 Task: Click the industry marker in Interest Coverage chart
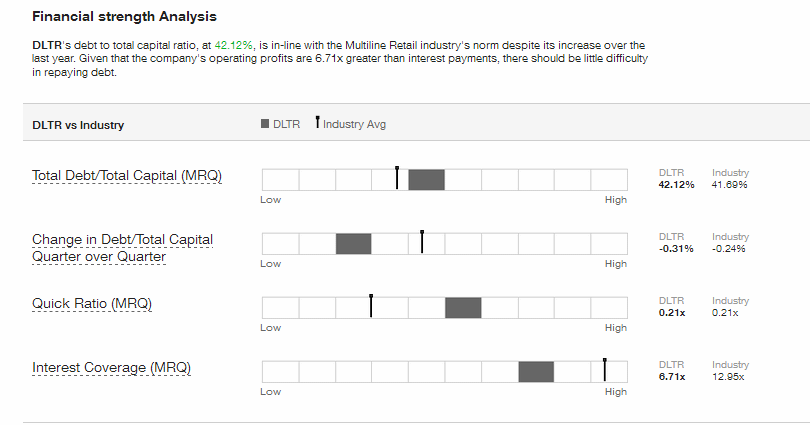[x=604, y=370]
